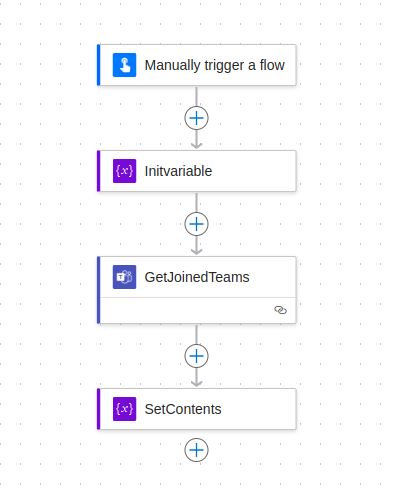Click the Microsoft Teams icon on GetJoinedTeams

124,277
